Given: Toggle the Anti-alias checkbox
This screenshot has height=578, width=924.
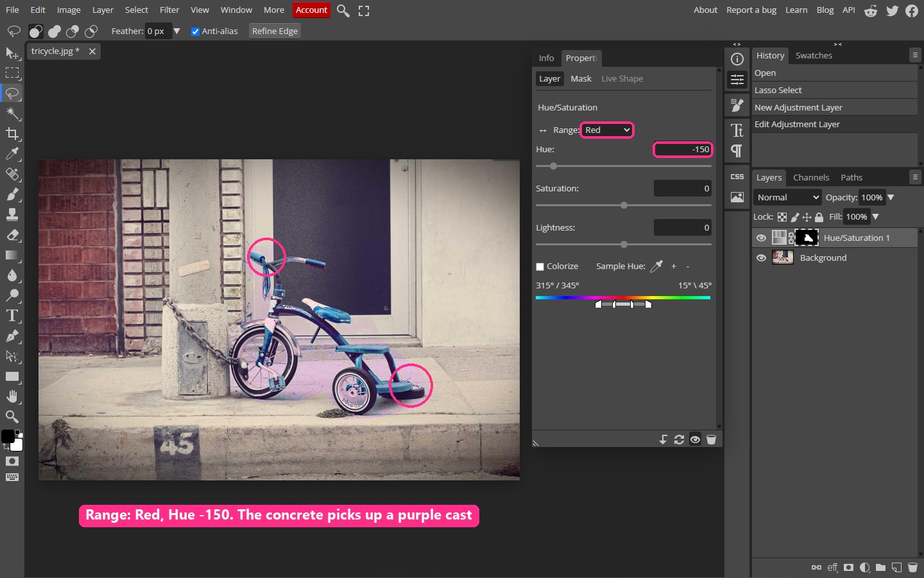Looking at the screenshot, I should [195, 31].
